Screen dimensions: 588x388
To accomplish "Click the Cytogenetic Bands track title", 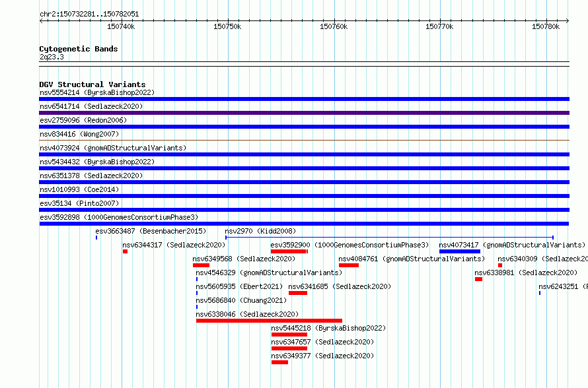I will click(x=79, y=49).
